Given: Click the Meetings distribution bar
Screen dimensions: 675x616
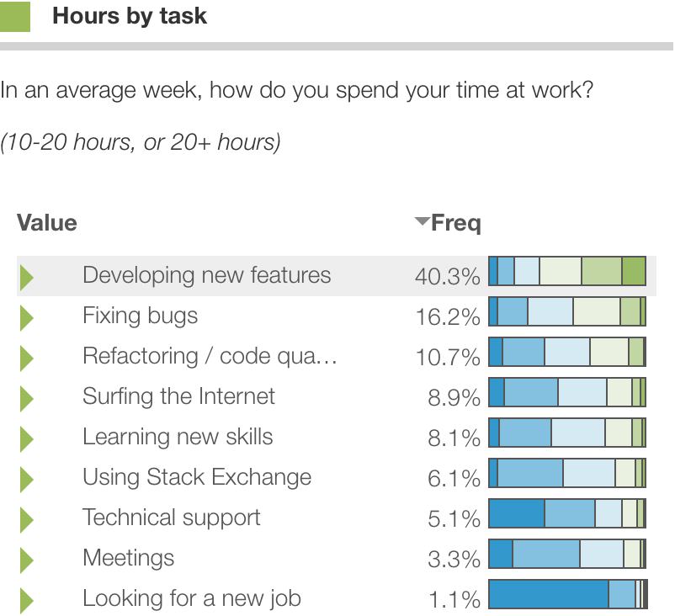Looking at the screenshot, I should pyautogui.click(x=566, y=554).
